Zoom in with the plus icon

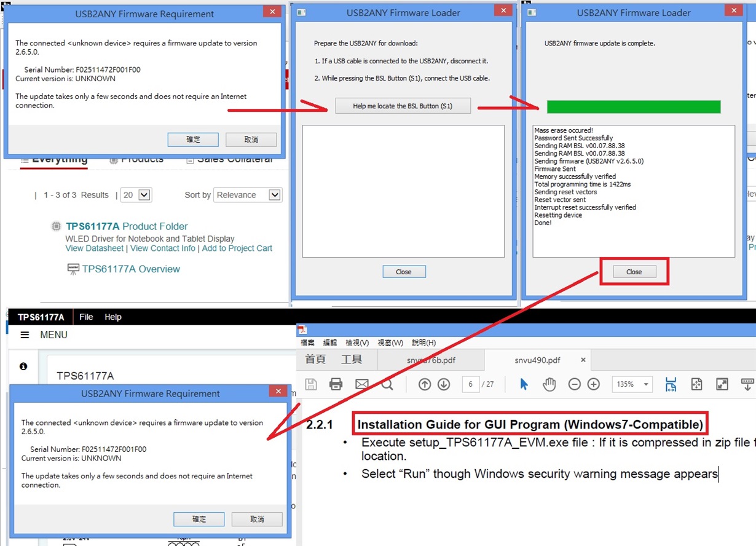(x=593, y=384)
